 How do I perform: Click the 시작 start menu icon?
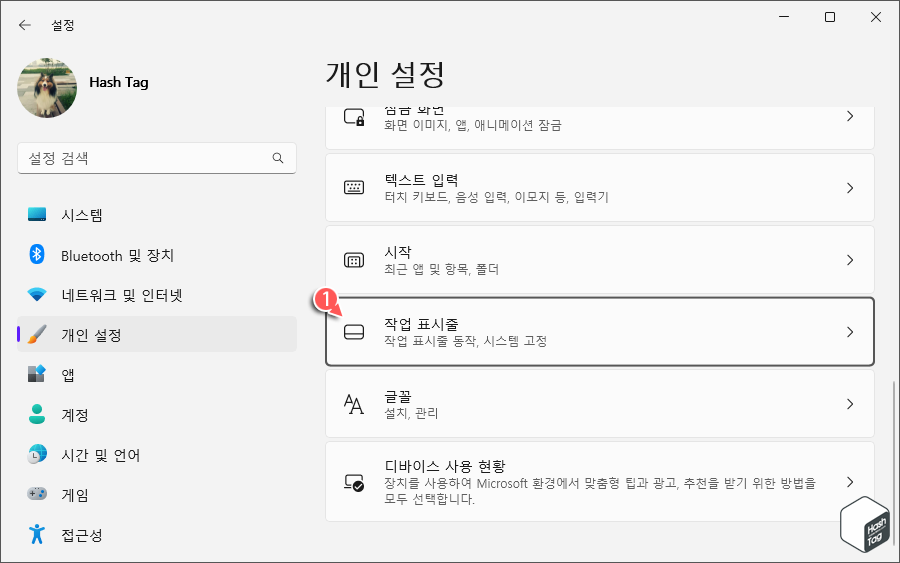click(x=354, y=260)
